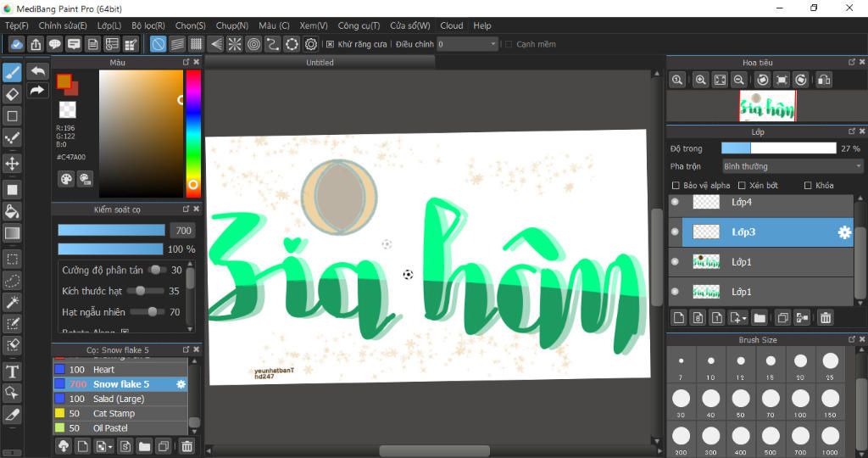This screenshot has width=868, height=458.
Task: Select the Magic Wand tool
Action: point(12,303)
